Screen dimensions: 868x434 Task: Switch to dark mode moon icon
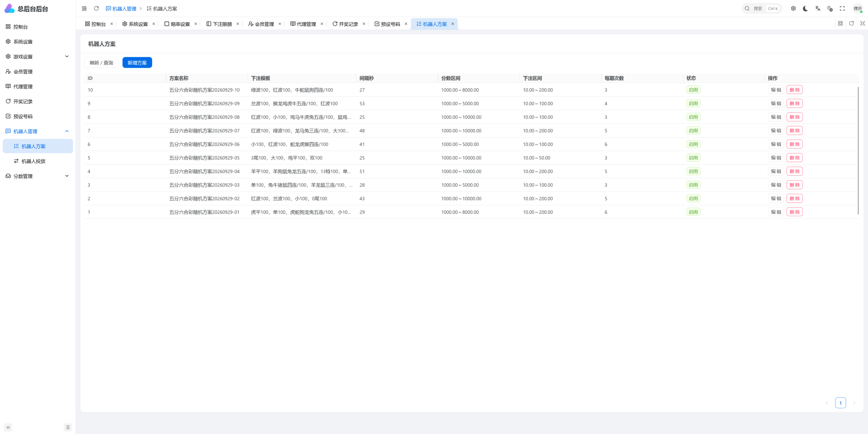[806, 8]
